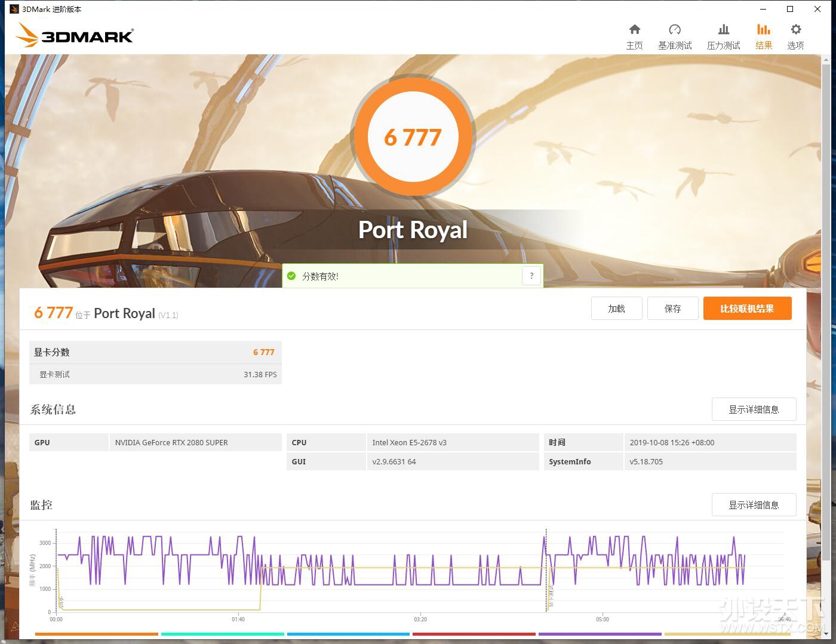Click the dashed marker line near 04:40 in chart

point(546,570)
